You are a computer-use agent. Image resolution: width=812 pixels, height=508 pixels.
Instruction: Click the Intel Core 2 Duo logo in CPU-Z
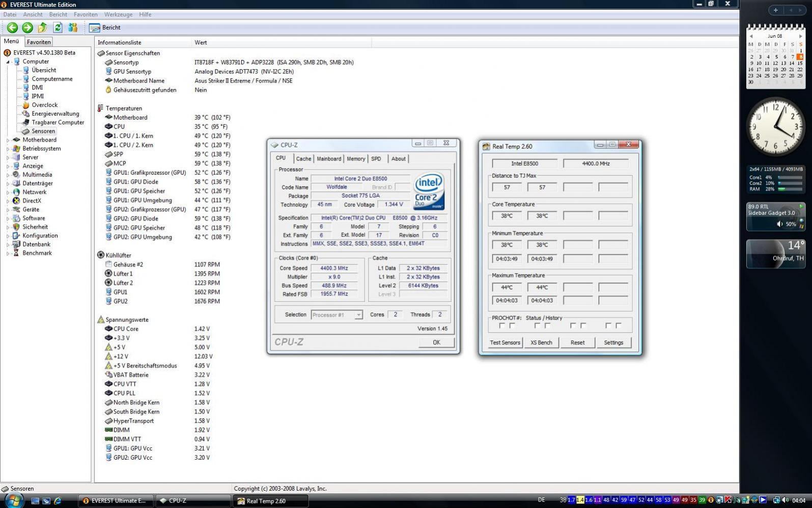pos(429,192)
